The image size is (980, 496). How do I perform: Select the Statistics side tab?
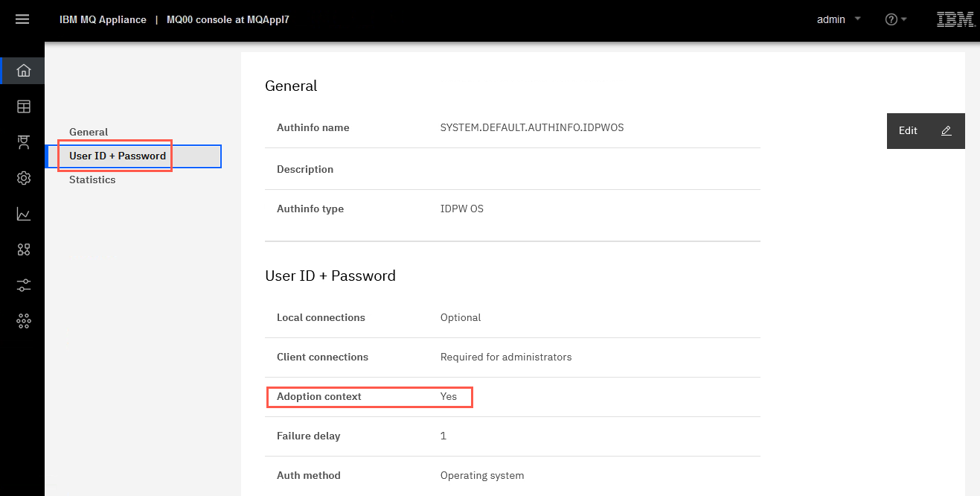(x=92, y=179)
